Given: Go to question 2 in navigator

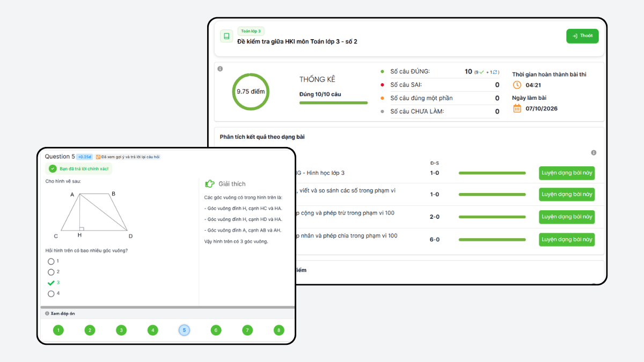Looking at the screenshot, I should 90,330.
